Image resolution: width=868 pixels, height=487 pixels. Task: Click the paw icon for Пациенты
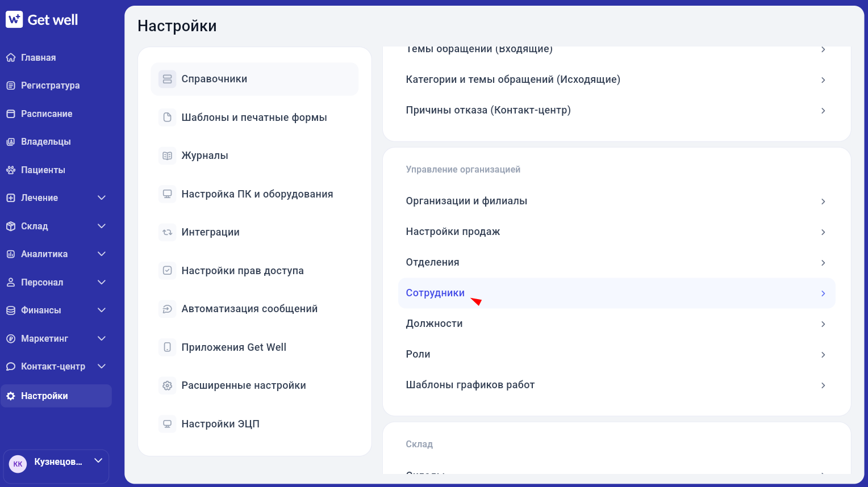coord(11,170)
